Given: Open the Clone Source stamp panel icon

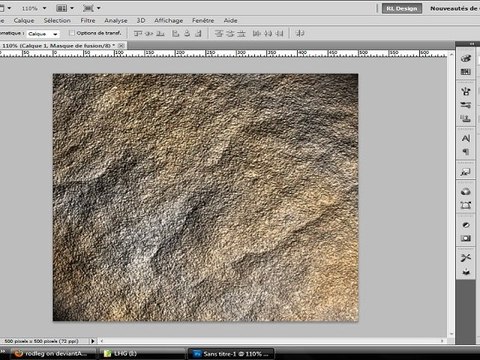Looking at the screenshot, I should [x=466, y=119].
